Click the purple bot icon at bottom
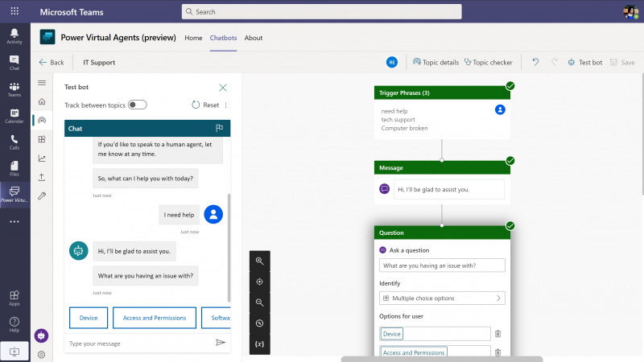Image resolution: width=644 pixels, height=362 pixels. pyautogui.click(x=42, y=335)
